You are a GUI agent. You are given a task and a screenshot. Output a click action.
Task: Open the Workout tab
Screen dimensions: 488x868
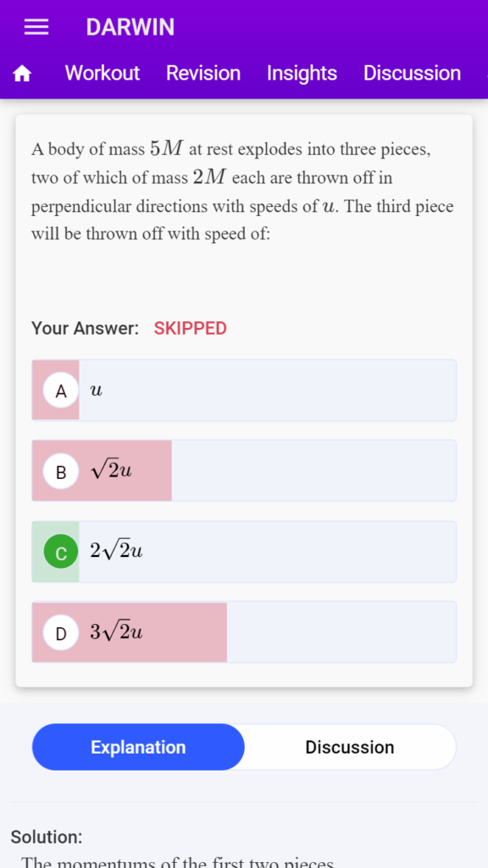[103, 73]
